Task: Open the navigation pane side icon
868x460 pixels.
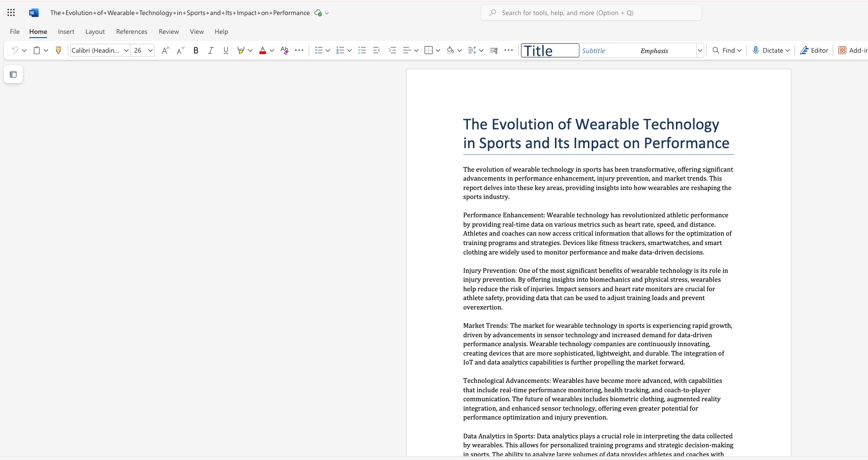Action: point(13,74)
